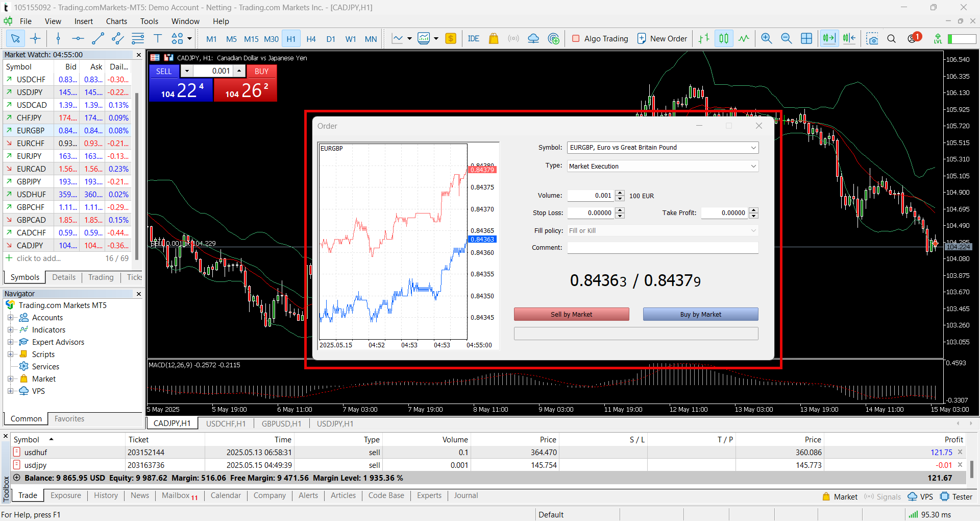The image size is (980, 521).
Task: Open the search magnifier in toolbar
Action: (892, 38)
